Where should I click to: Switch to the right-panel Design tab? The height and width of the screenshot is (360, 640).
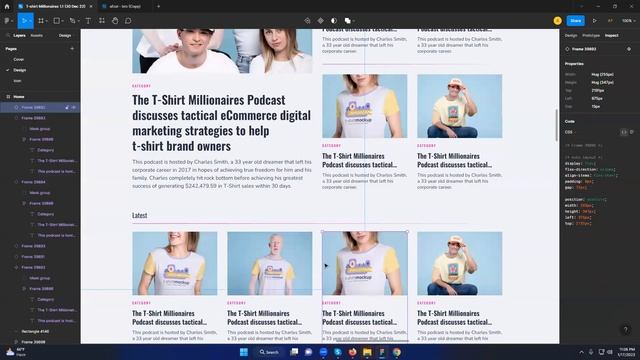571,36
